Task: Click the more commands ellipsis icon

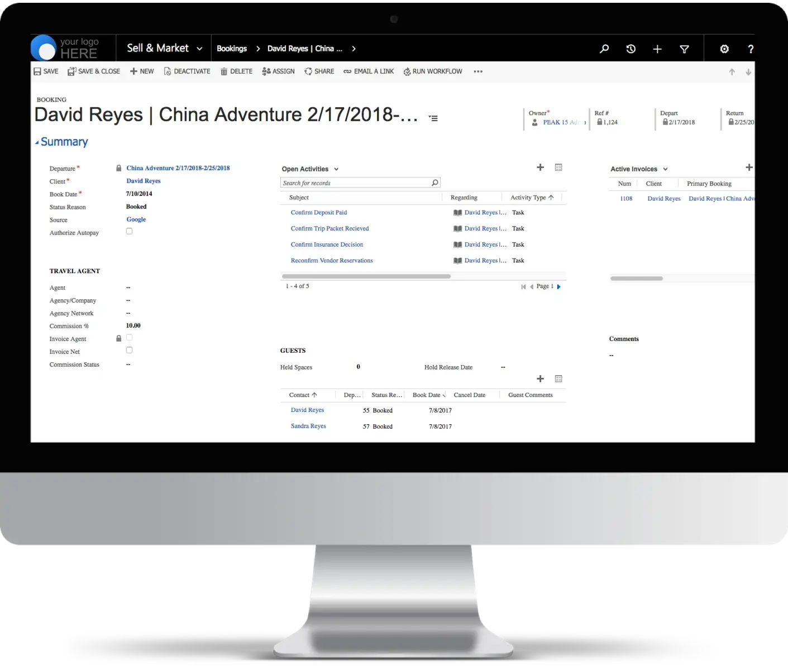Action: coord(478,71)
